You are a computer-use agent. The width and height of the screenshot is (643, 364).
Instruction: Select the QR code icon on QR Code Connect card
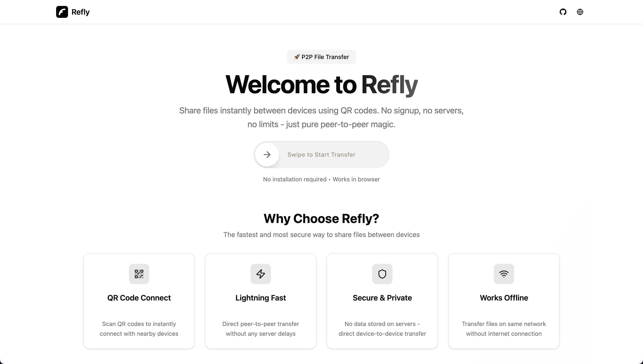[x=139, y=274]
